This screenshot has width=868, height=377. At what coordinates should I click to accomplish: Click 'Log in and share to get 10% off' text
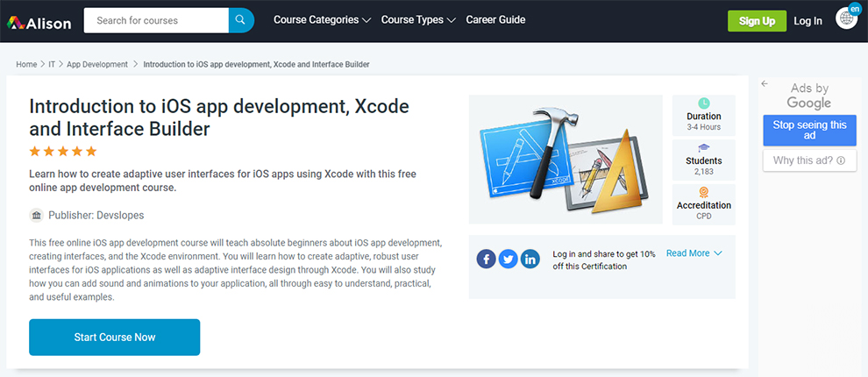point(604,260)
